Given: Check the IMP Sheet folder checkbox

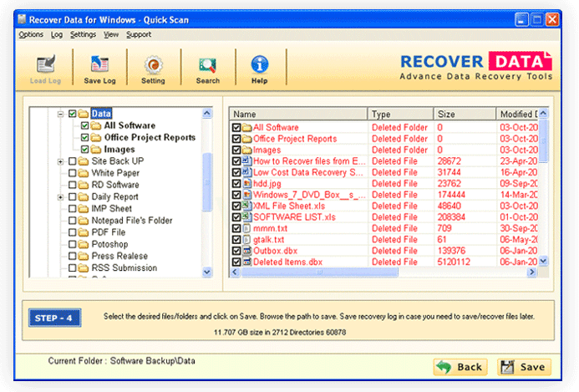Looking at the screenshot, I should pos(73,208).
